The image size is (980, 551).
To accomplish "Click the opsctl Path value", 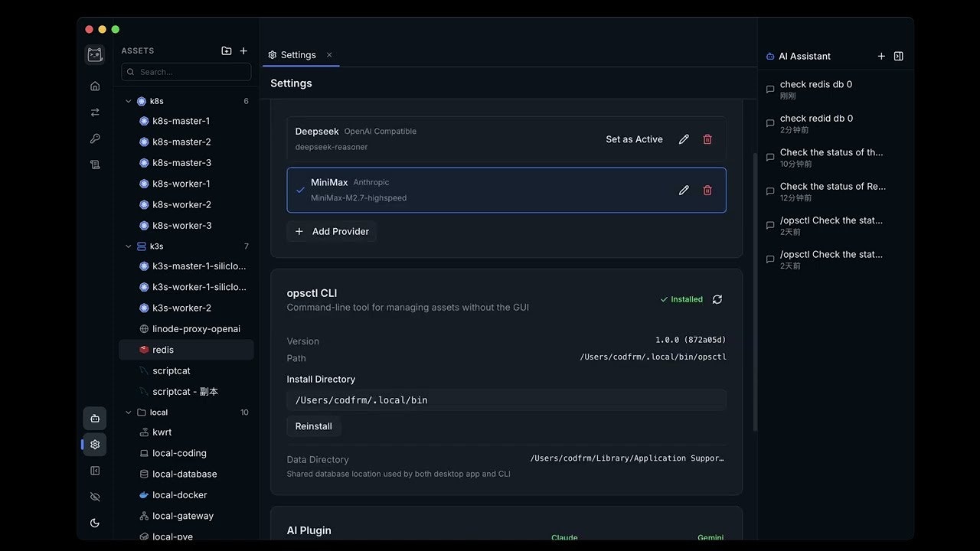I will click(653, 357).
